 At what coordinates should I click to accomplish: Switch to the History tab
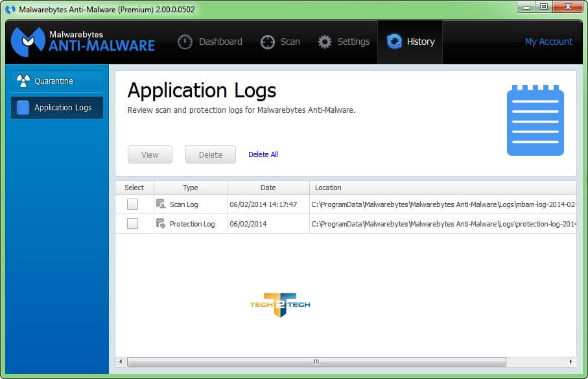click(x=410, y=42)
